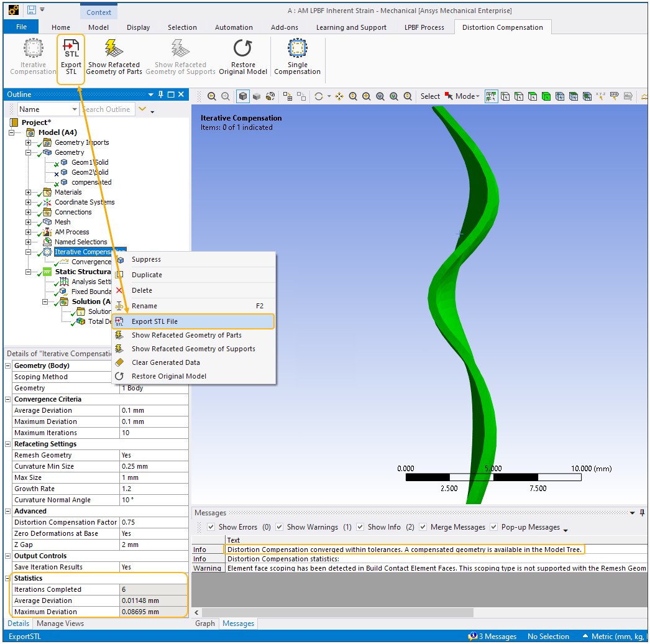This screenshot has width=650, height=644.
Task: Toggle the Merge Messages checkbox
Action: tap(423, 527)
